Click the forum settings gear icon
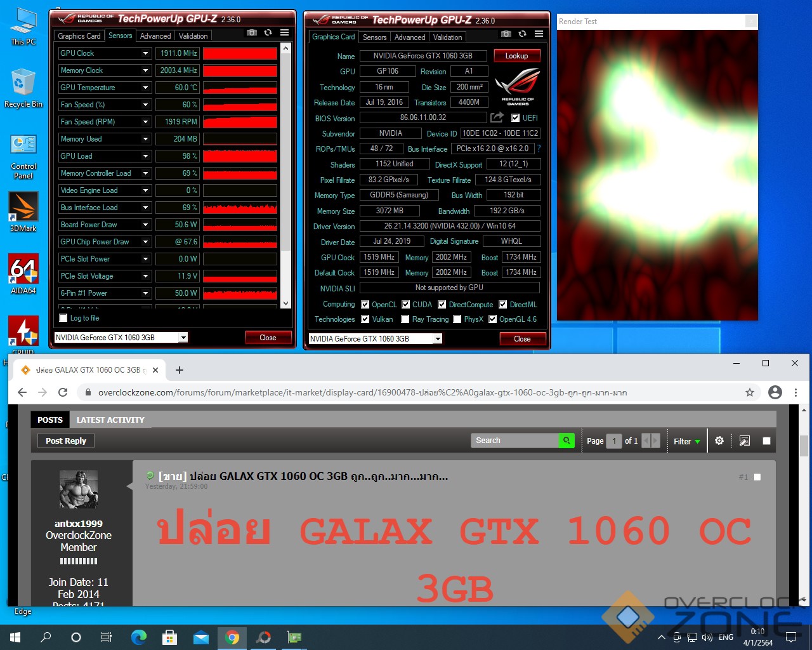The height and width of the screenshot is (650, 812). tap(719, 441)
